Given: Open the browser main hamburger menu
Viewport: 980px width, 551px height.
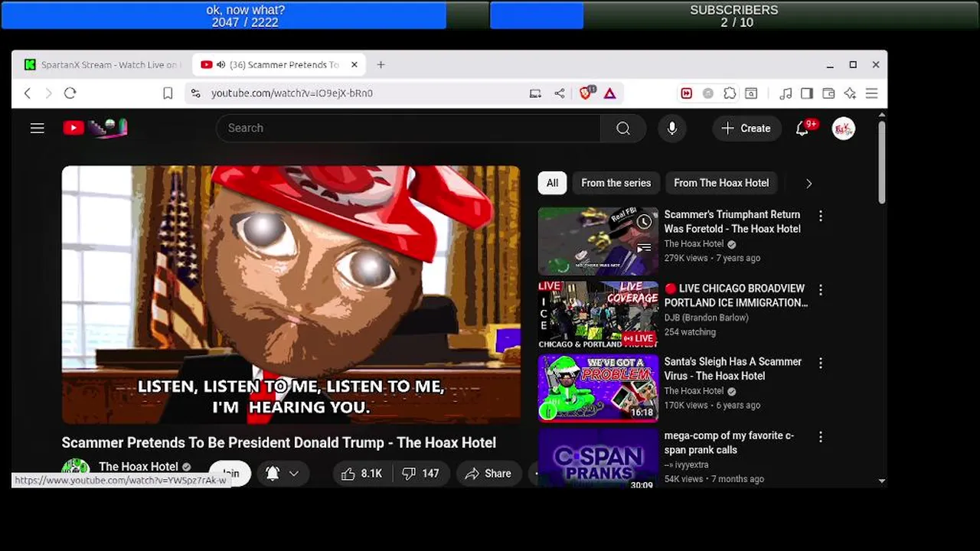Looking at the screenshot, I should click(x=871, y=93).
